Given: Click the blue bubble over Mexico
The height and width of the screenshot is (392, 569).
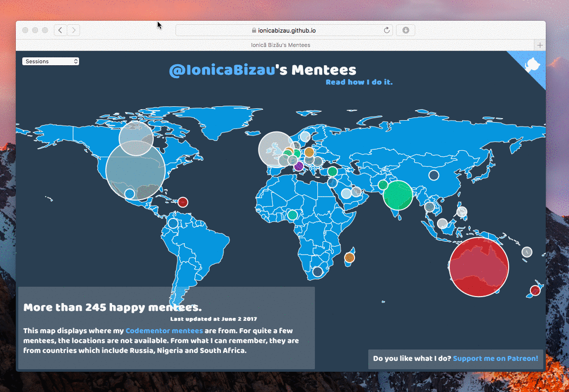Looking at the screenshot, I should pos(130,193).
